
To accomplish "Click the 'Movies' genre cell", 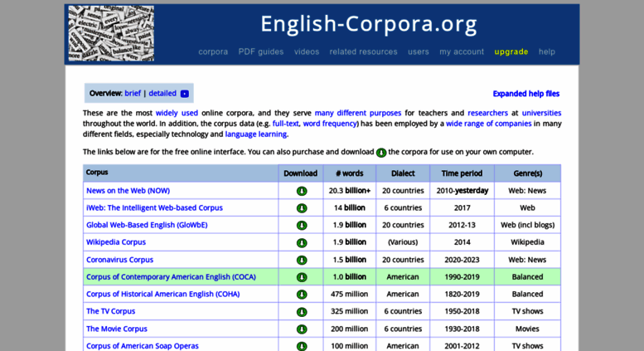I will click(527, 329).
